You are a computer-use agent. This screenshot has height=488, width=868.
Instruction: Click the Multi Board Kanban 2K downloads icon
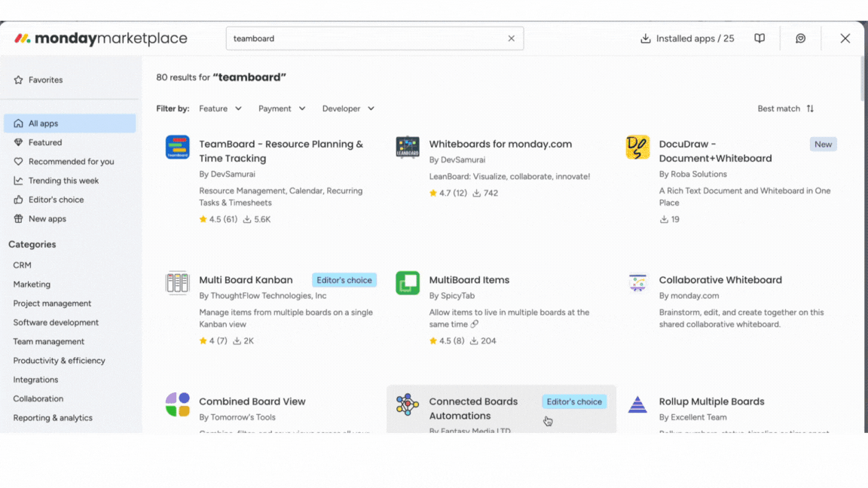[x=237, y=341]
